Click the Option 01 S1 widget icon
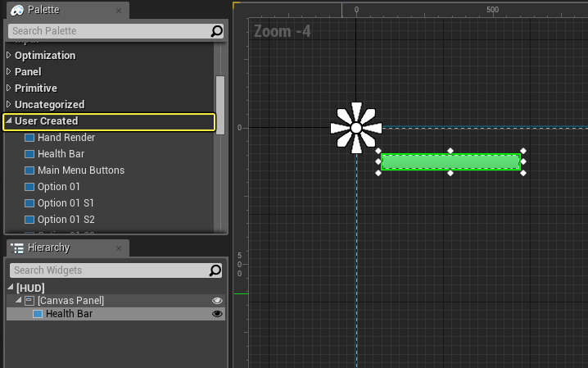Screen dimensions: 588x368 tap(29, 203)
